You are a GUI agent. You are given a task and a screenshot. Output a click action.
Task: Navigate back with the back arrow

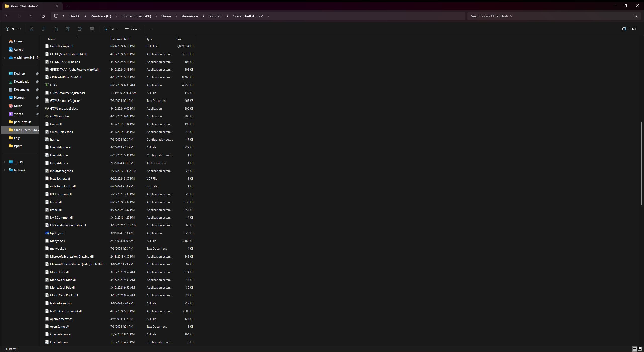pyautogui.click(x=7, y=16)
